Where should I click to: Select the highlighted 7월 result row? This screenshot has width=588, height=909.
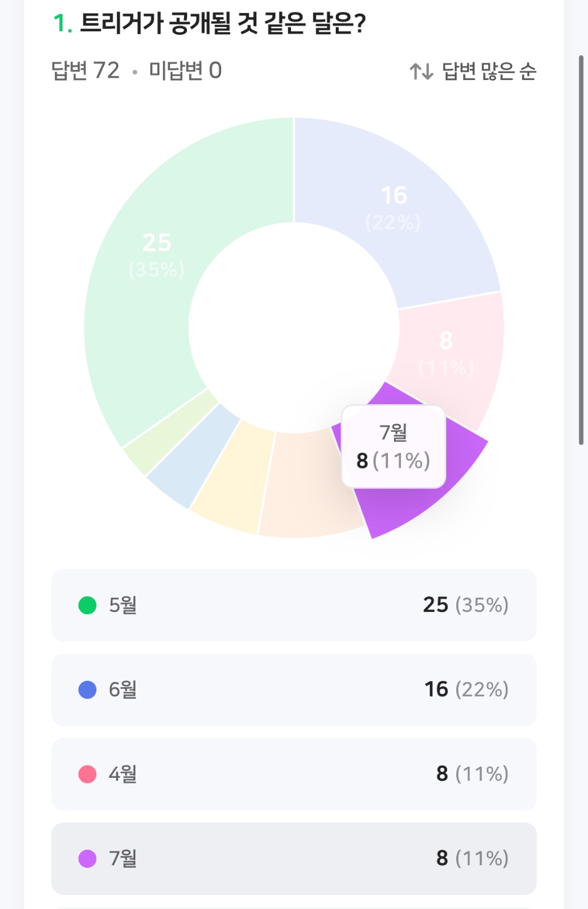294,858
